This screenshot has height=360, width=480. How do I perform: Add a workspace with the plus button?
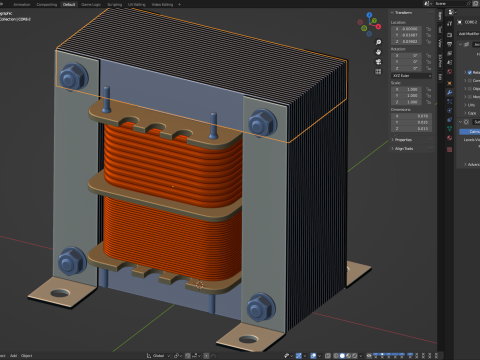pyautogui.click(x=179, y=5)
